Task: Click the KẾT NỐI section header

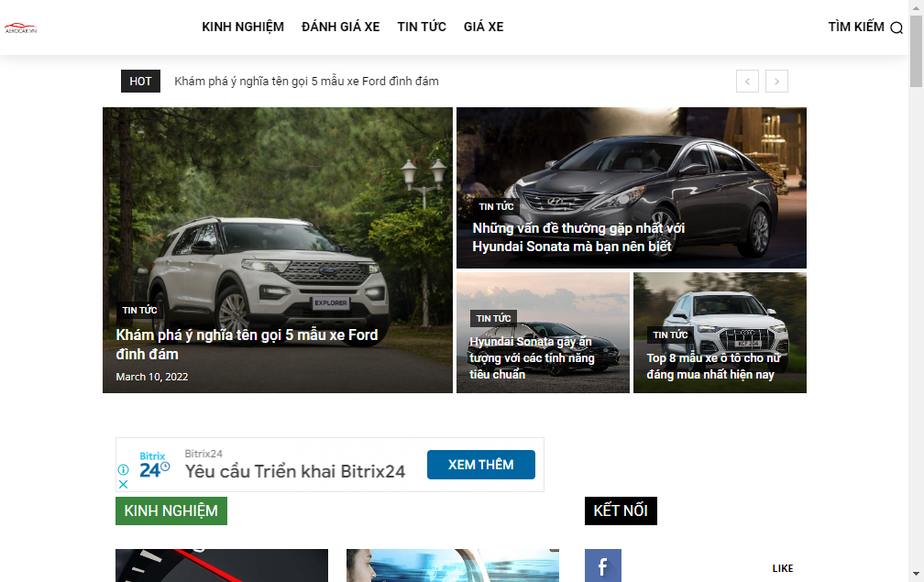Action: 621,511
